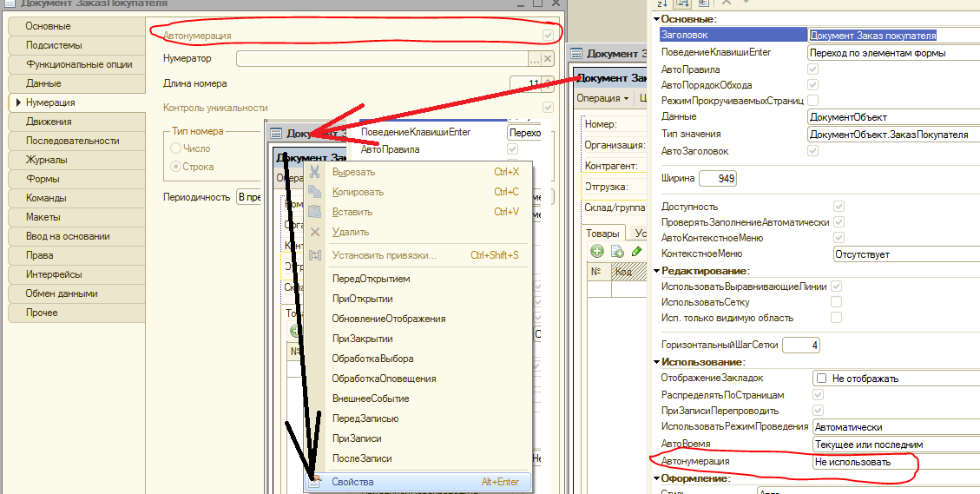Click the green plus add-row icon under Товары
The height and width of the screenshot is (494, 980).
point(597,252)
